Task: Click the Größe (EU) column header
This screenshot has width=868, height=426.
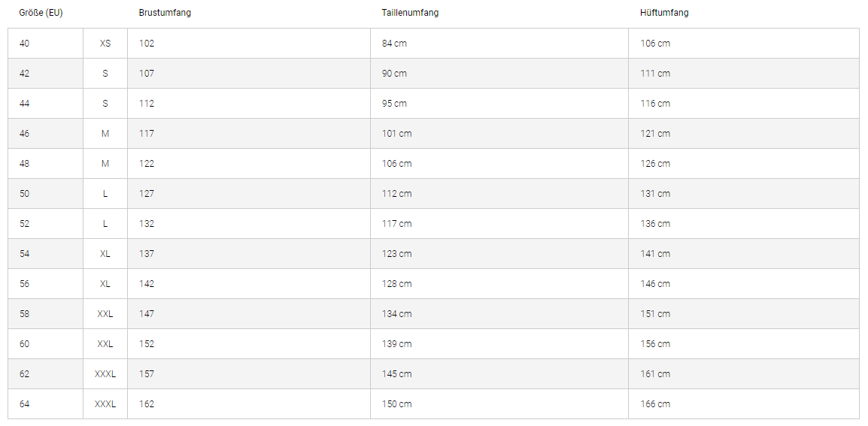Action: coord(41,13)
